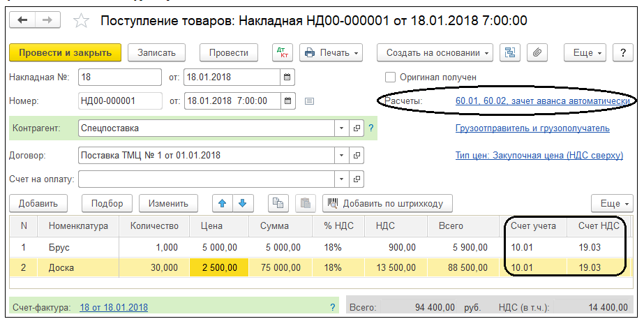Open the table's Еще menu

pos(612,204)
